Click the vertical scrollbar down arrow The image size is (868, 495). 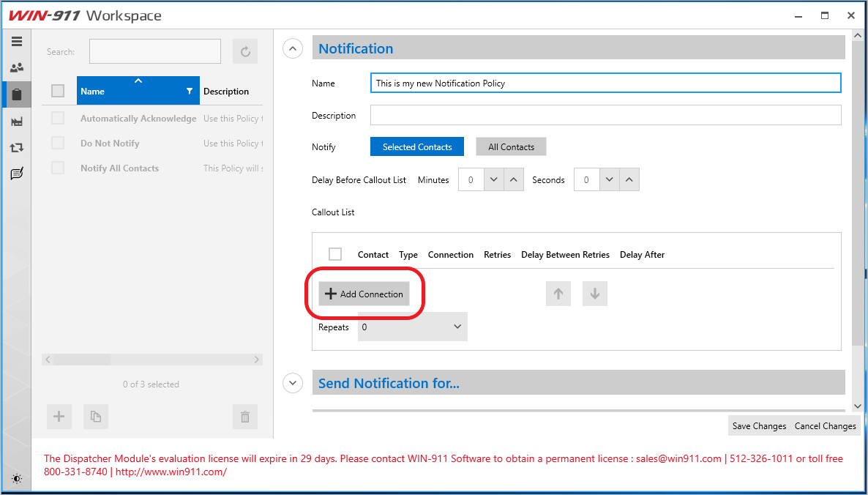click(858, 406)
